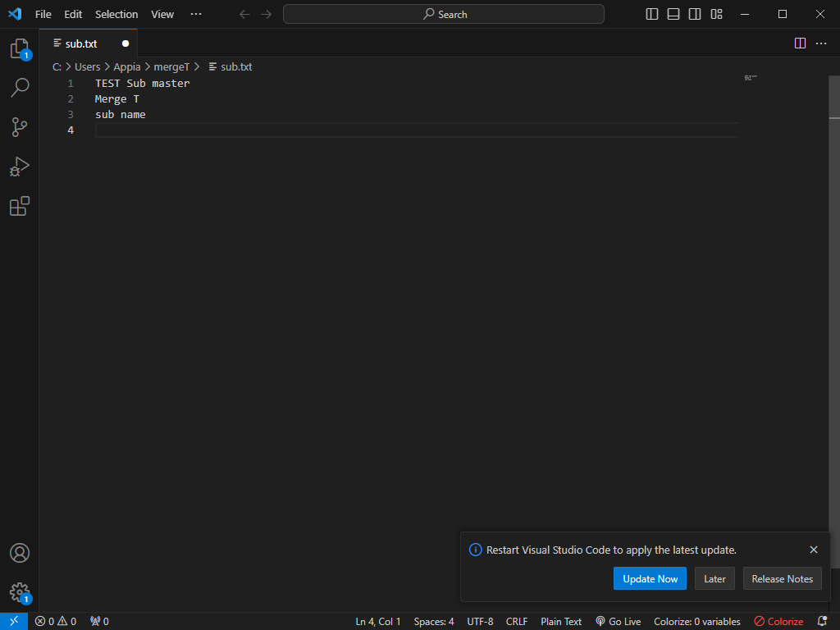
Task: Open the sub.txt breadcrumb
Action: (231, 67)
